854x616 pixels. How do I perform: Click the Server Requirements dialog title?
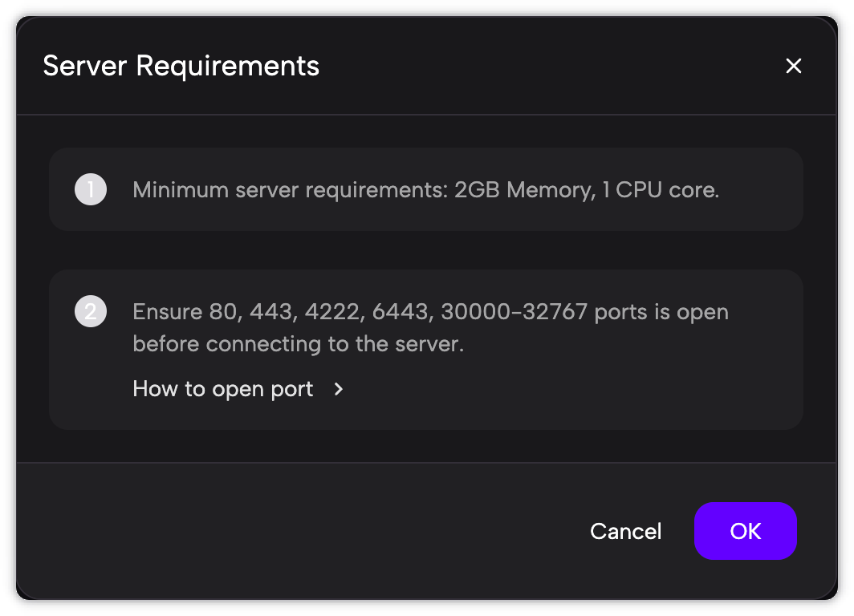coord(181,66)
